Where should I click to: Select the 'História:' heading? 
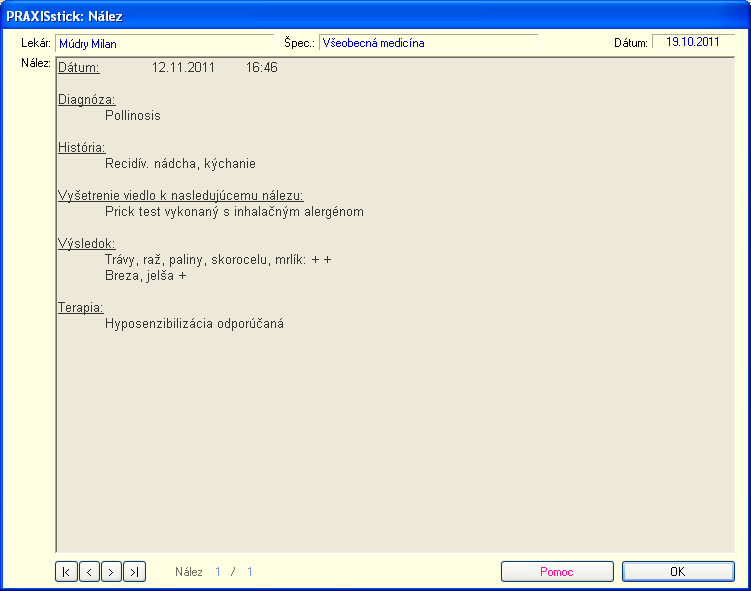[x=81, y=148]
